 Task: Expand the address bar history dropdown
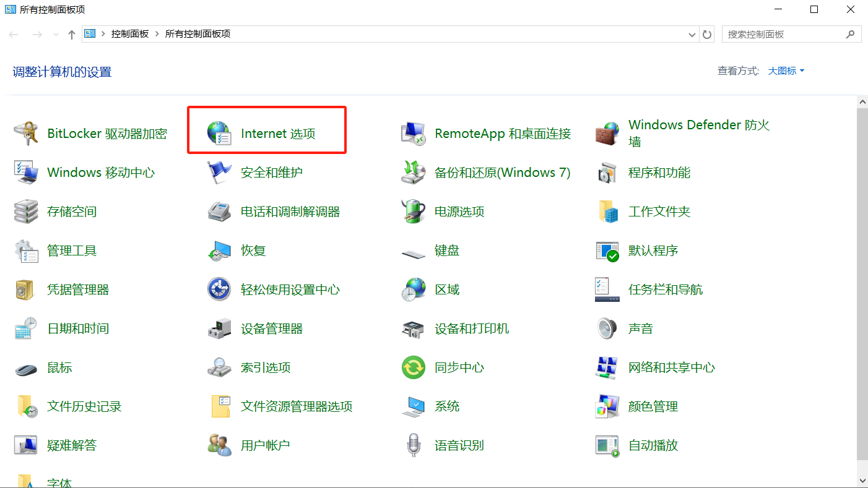tap(692, 35)
